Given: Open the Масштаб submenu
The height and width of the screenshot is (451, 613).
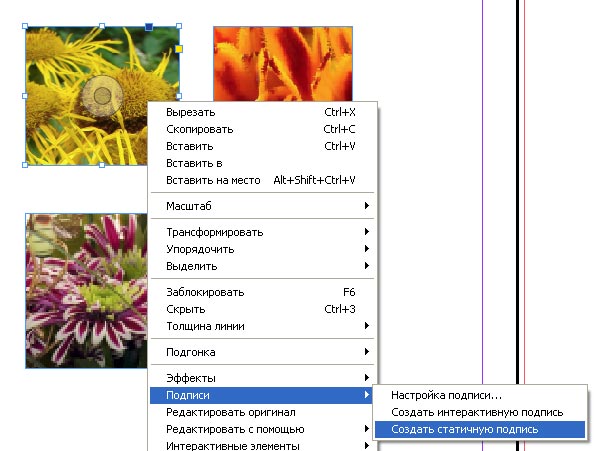Looking at the screenshot, I should point(262,206).
